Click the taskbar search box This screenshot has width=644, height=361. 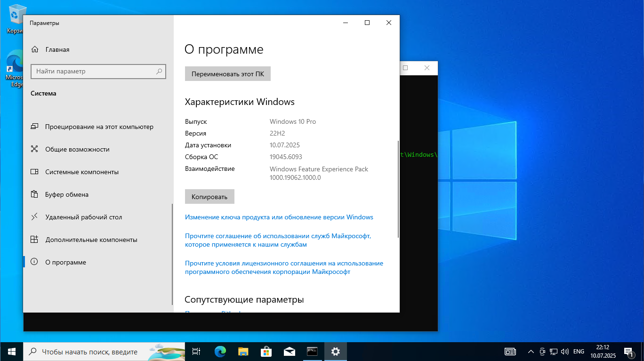pos(104,352)
